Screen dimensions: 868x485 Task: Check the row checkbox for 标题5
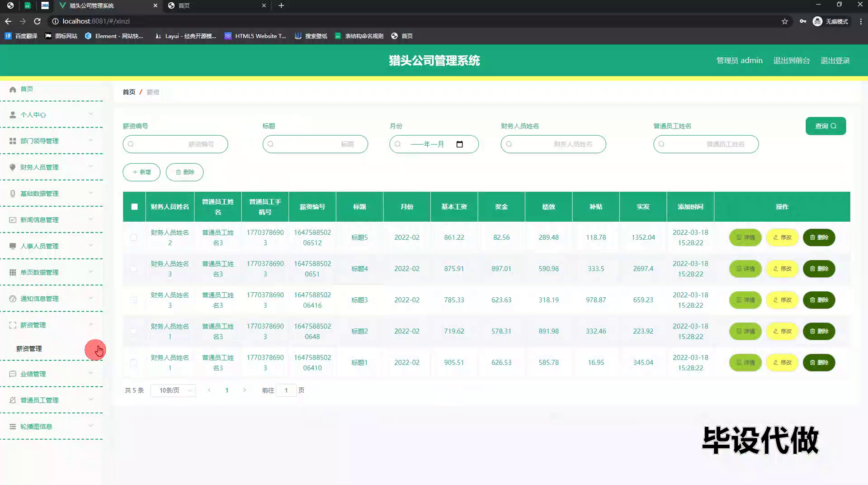pyautogui.click(x=133, y=238)
